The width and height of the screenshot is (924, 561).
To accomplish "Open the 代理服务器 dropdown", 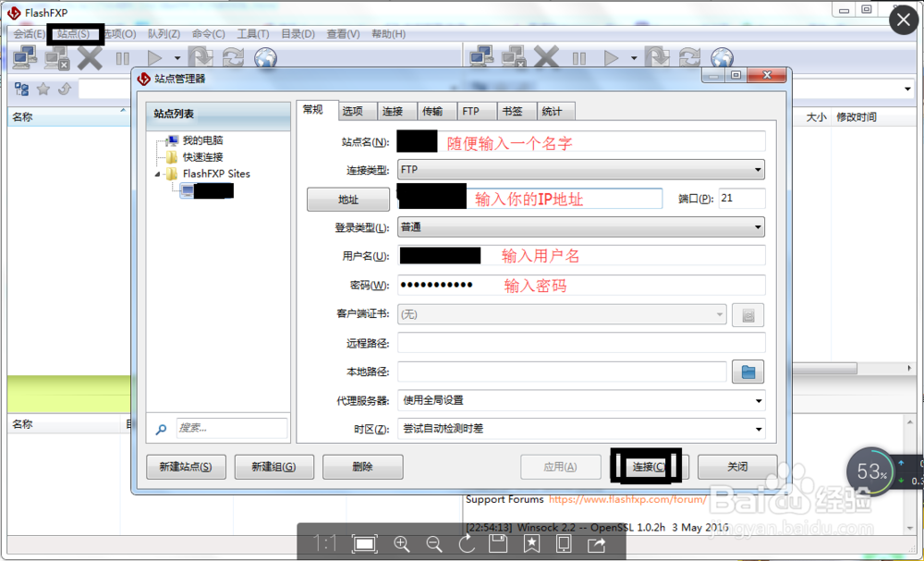I will click(581, 401).
